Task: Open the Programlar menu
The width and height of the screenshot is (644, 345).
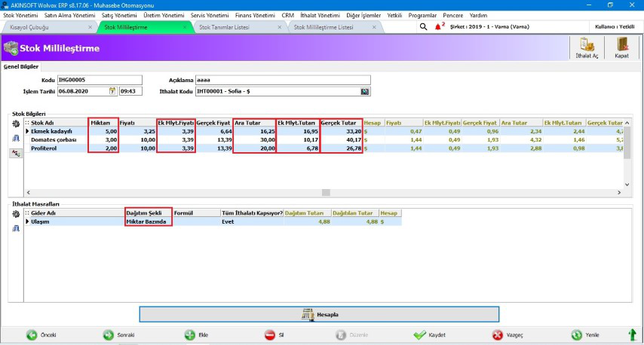Action: point(422,15)
